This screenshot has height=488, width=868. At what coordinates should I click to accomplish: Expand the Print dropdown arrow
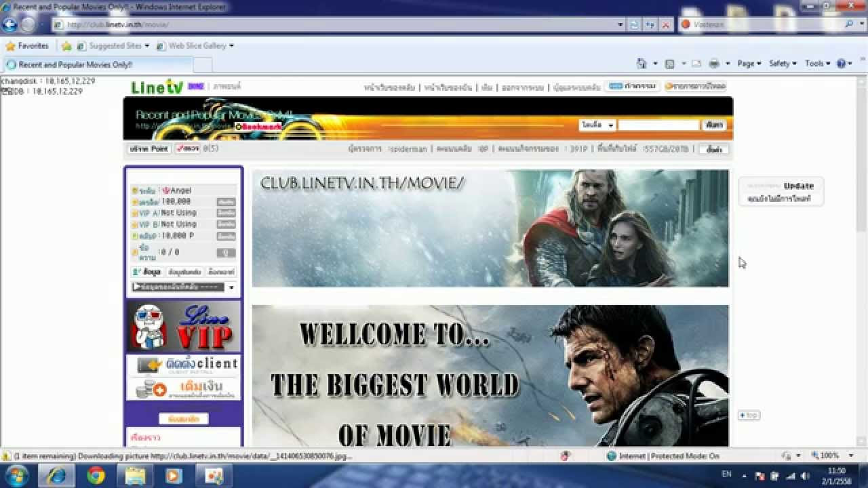(x=728, y=64)
